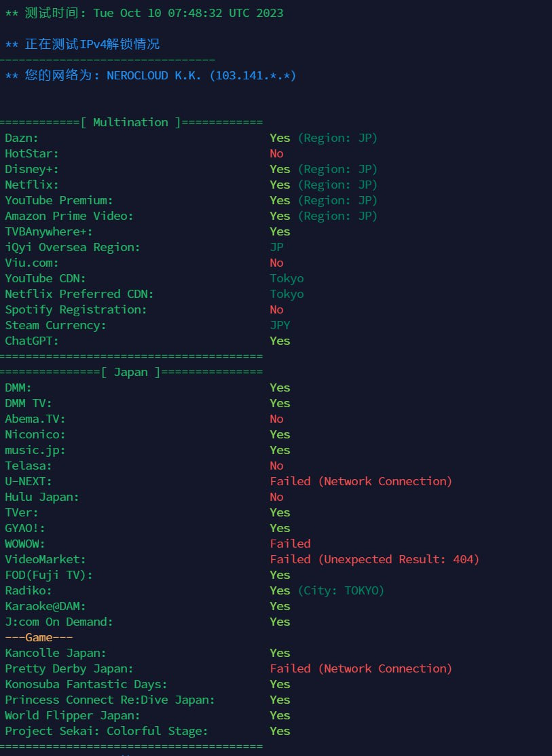This screenshot has height=756, width=552.
Task: Click the Konosuba Fantastic Days label
Action: point(86,684)
